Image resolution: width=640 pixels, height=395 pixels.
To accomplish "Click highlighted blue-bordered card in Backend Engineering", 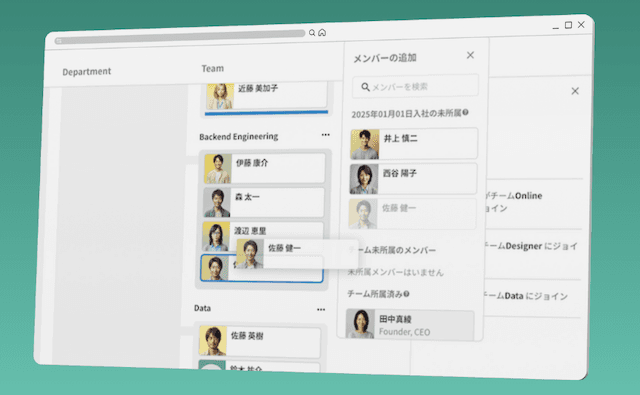I will (262, 269).
